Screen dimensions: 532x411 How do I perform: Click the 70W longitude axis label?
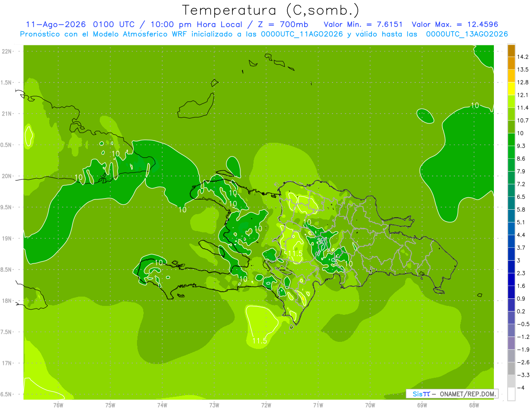[x=370, y=405]
